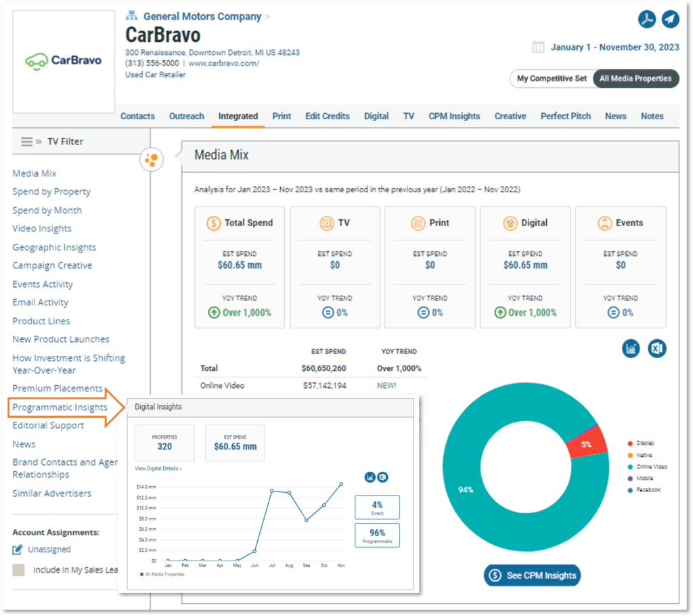This screenshot has width=693, height=616.
Task: Open Email Activity in the sidebar
Action: tap(40, 303)
